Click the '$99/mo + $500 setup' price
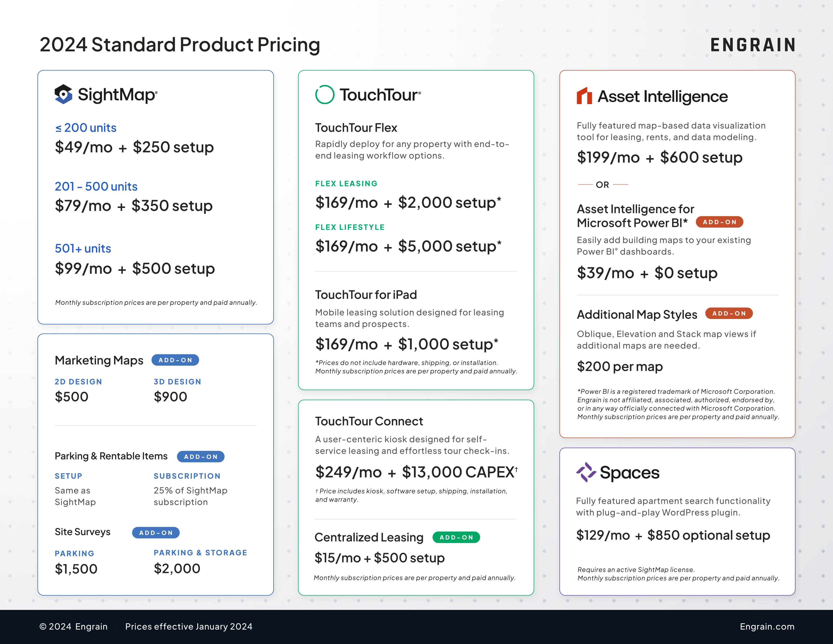 click(135, 269)
